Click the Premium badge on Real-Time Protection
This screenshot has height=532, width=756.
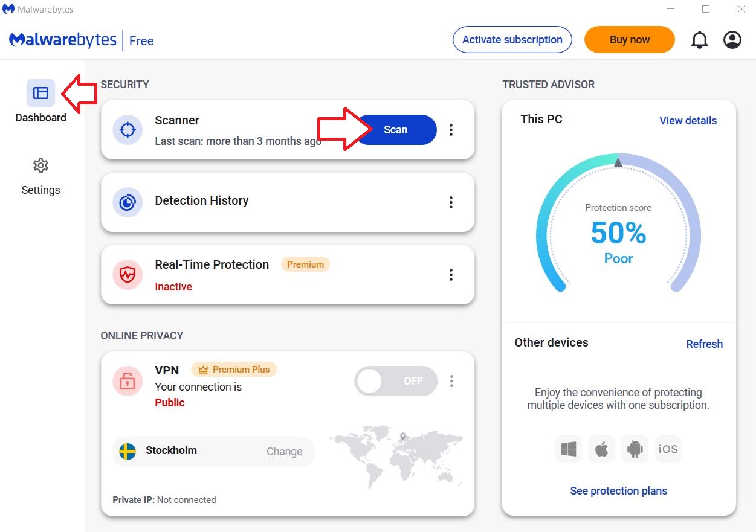pyautogui.click(x=305, y=264)
